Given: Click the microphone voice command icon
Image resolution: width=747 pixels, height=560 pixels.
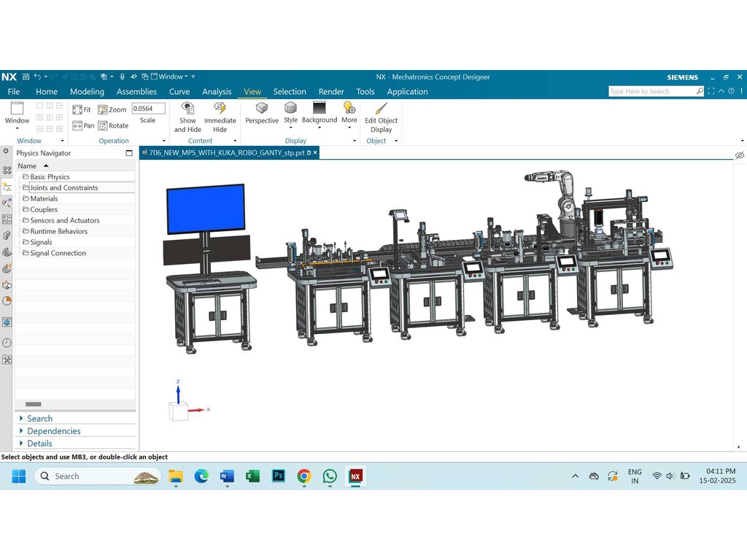Looking at the screenshot, I should point(122,77).
